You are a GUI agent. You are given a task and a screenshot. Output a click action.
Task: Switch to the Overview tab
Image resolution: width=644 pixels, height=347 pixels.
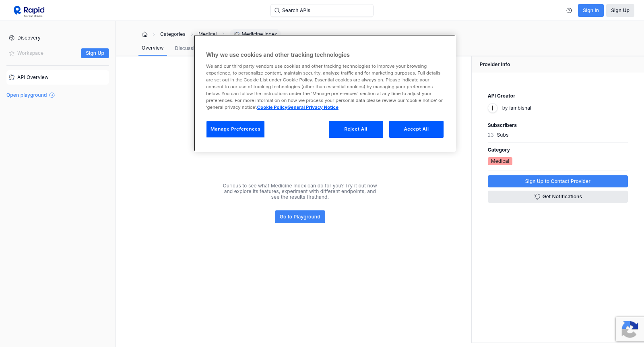[x=153, y=48]
